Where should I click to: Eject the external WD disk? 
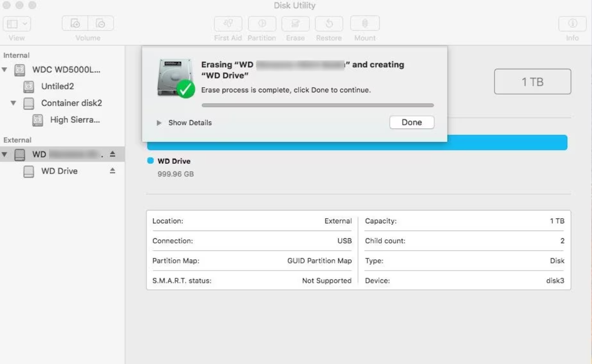(x=113, y=154)
